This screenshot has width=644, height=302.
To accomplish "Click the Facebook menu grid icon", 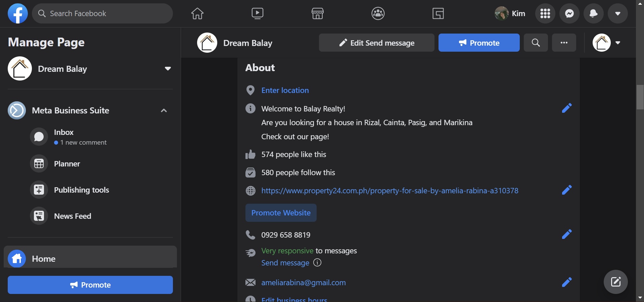I will [545, 13].
